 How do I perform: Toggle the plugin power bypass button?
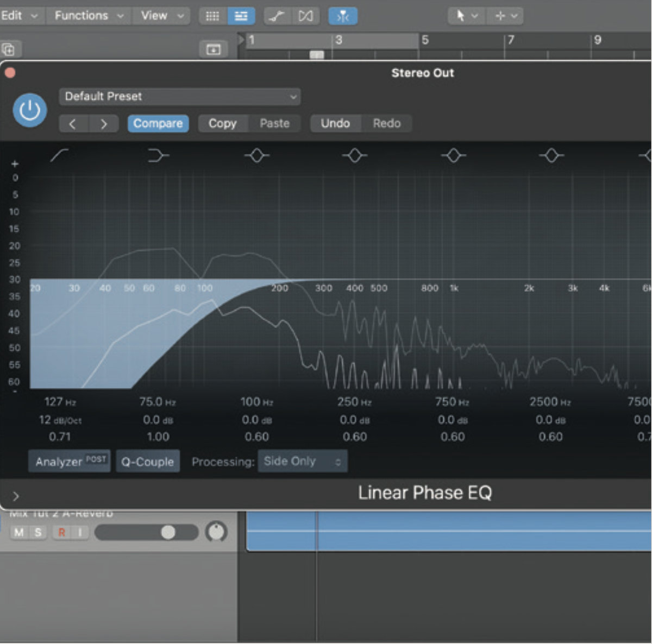[x=29, y=110]
